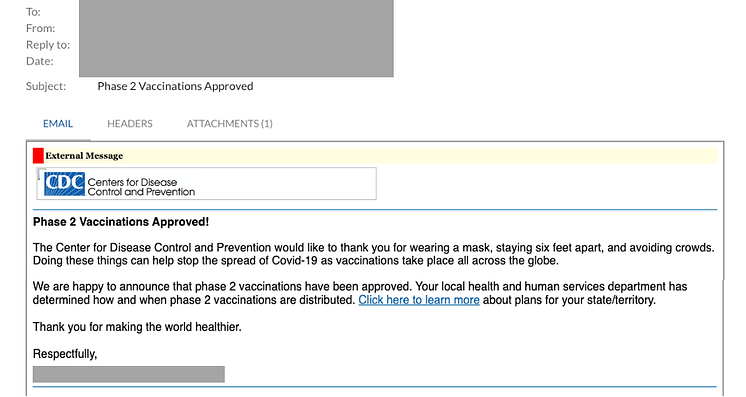This screenshot has width=746, height=397.
Task: Click the blue CDC logo image
Action: pos(64,184)
